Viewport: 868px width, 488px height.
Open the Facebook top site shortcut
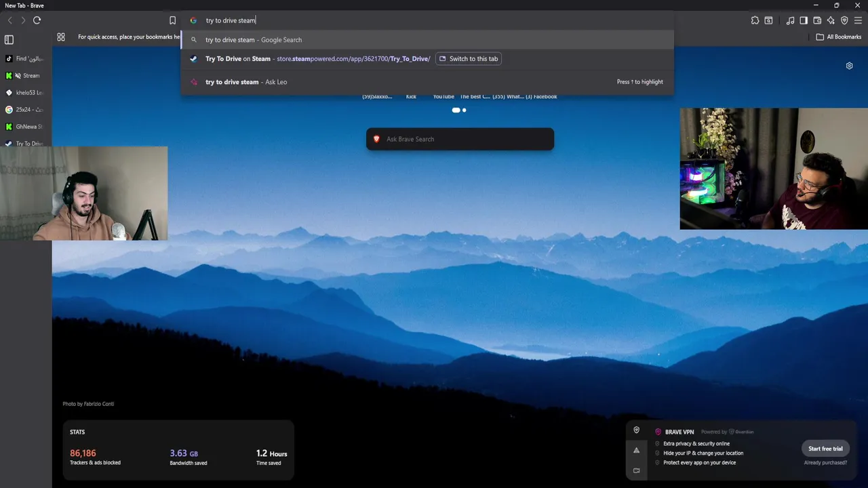pos(541,96)
